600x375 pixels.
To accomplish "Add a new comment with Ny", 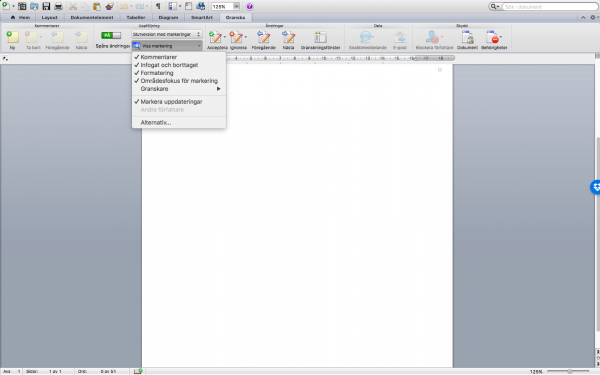I will (12, 40).
